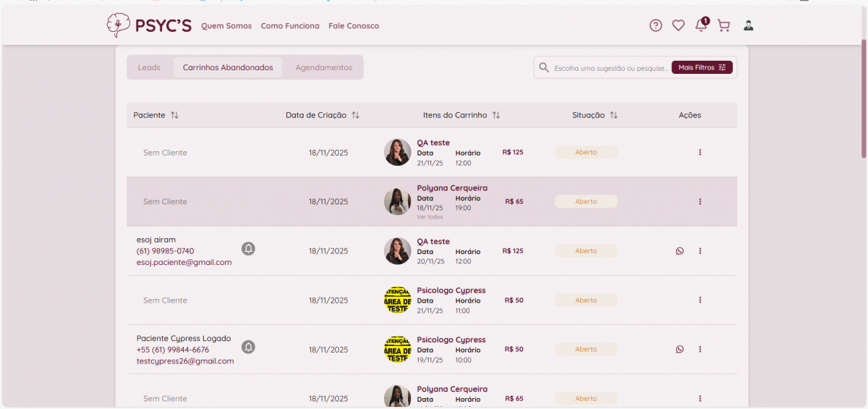Open the user profile icon
Screen dimensions: 868x409
[748, 25]
